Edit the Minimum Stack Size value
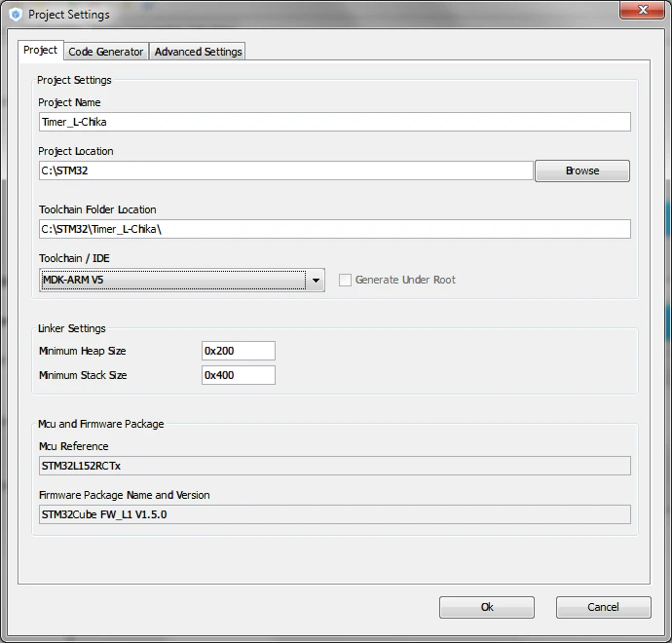Viewport: 672px width, 643px height. (x=239, y=375)
